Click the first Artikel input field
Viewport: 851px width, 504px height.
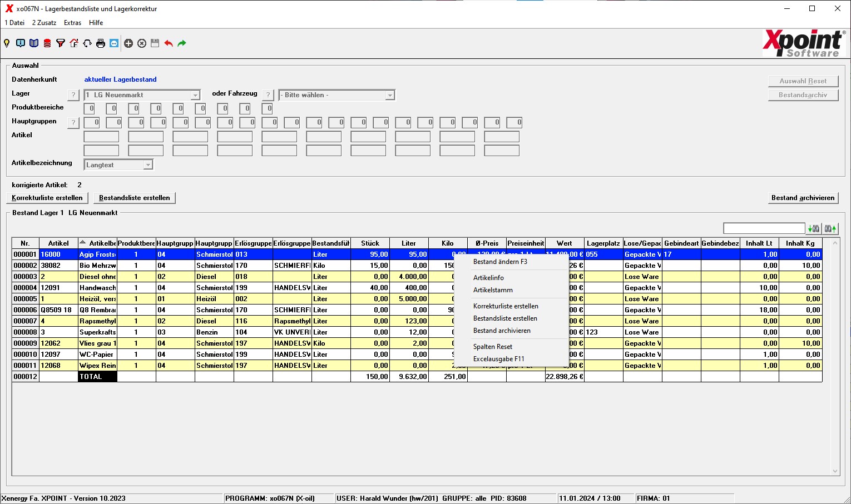pos(101,137)
